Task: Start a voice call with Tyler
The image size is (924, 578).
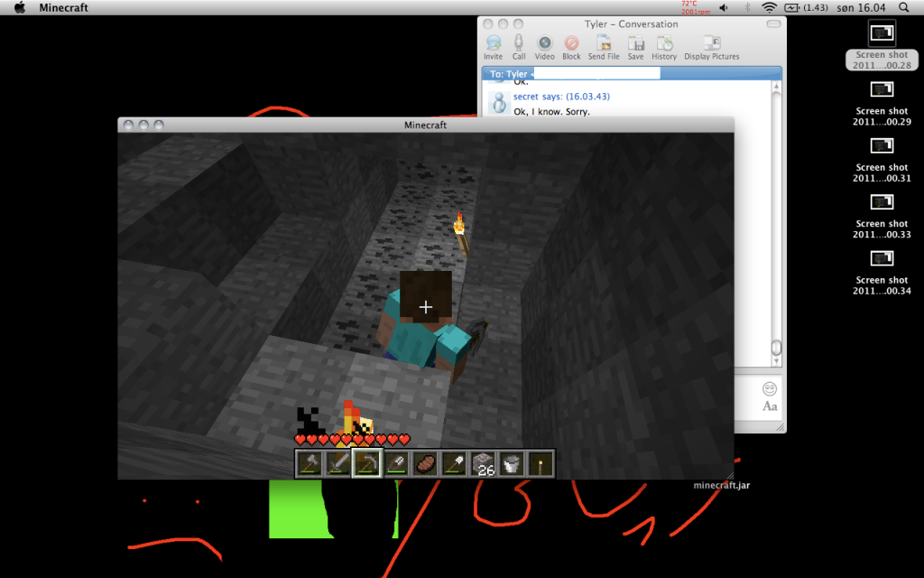Action: tap(519, 46)
